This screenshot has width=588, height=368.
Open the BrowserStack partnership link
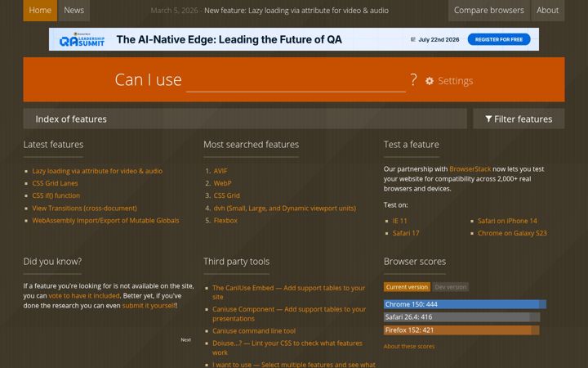pyautogui.click(x=470, y=169)
